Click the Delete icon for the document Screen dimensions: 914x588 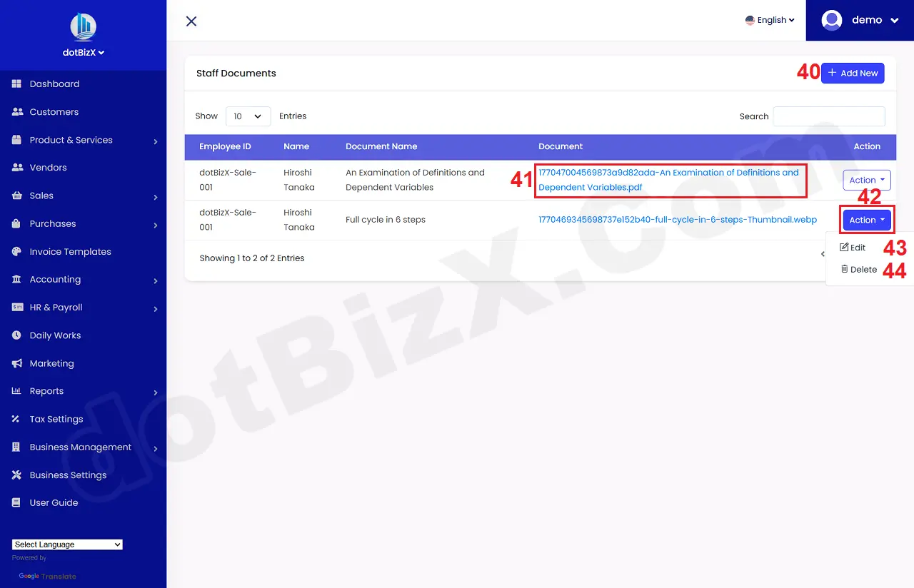[x=845, y=269]
